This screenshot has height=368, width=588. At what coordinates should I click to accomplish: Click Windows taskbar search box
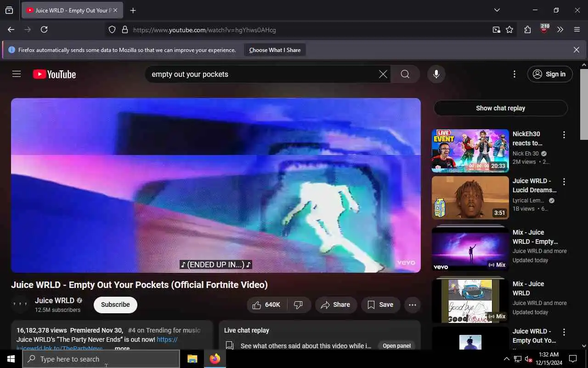101,359
